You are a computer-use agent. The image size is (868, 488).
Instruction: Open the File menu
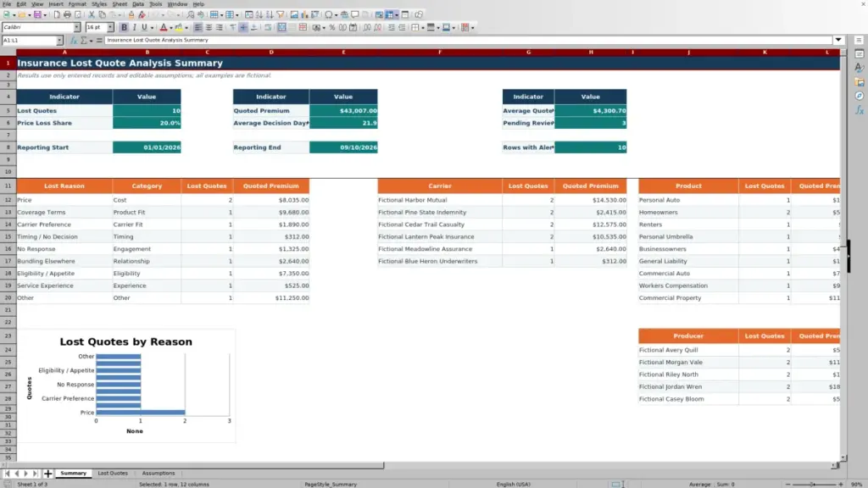[7, 4]
